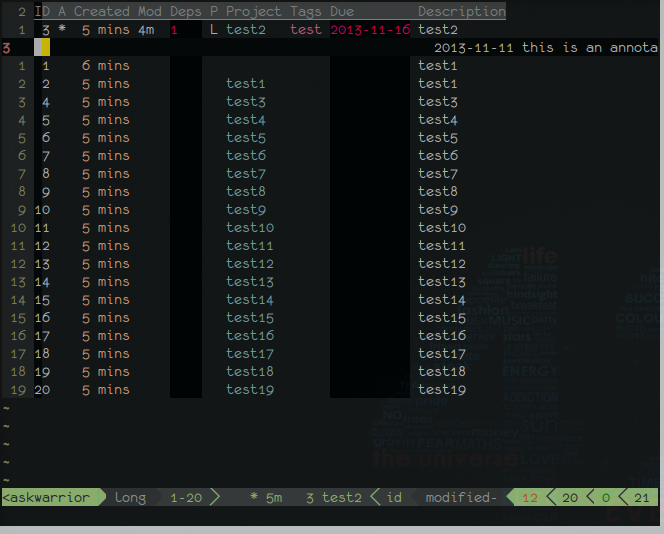Click the orange 12 count in the status line
This screenshot has width=664, height=534.
pos(530,497)
